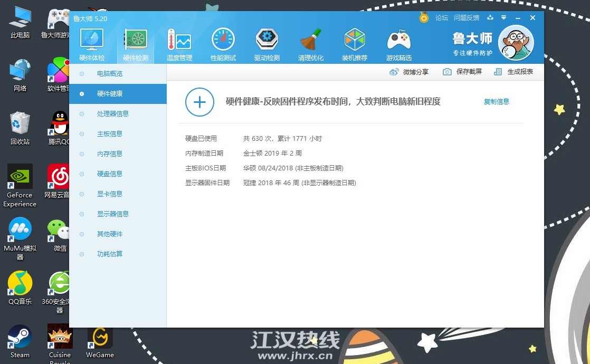Viewport: 590px width, 364px height.
Task: Switch to the 电脑概览 sidebar tab
Action: coord(118,74)
